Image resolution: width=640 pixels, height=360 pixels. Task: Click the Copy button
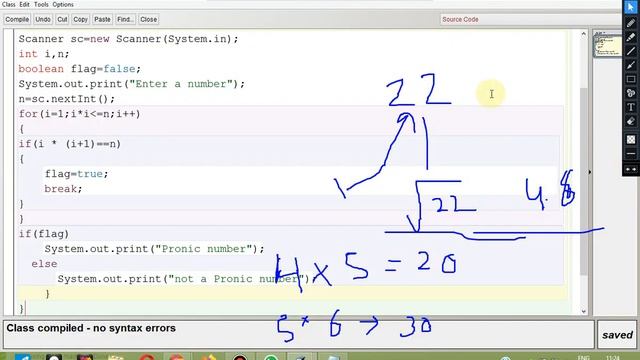(x=80, y=19)
